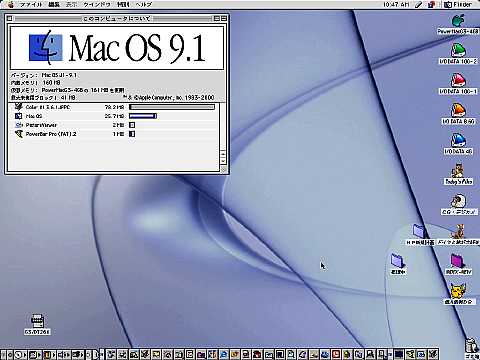The width and height of the screenshot is (480, 360).
Task: Open the 特別 menu
Action: [x=123, y=5]
